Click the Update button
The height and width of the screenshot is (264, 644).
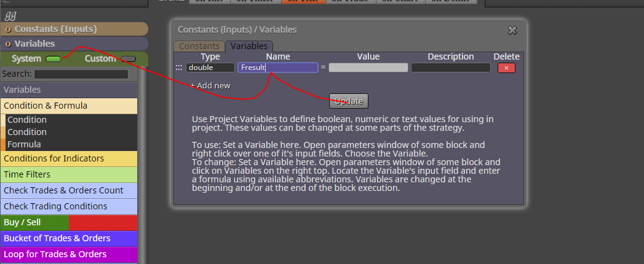click(x=349, y=101)
